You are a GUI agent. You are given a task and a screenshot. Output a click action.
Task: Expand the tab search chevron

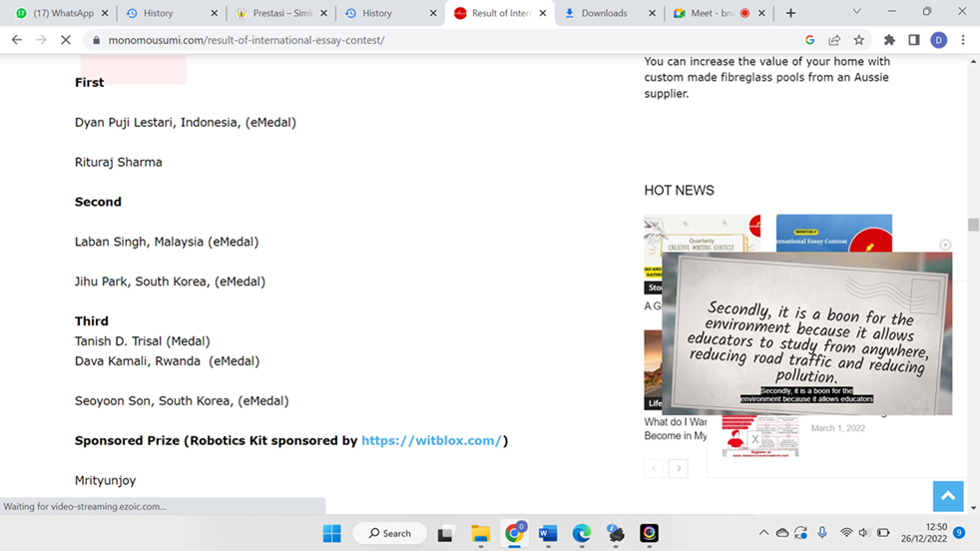click(x=856, y=13)
